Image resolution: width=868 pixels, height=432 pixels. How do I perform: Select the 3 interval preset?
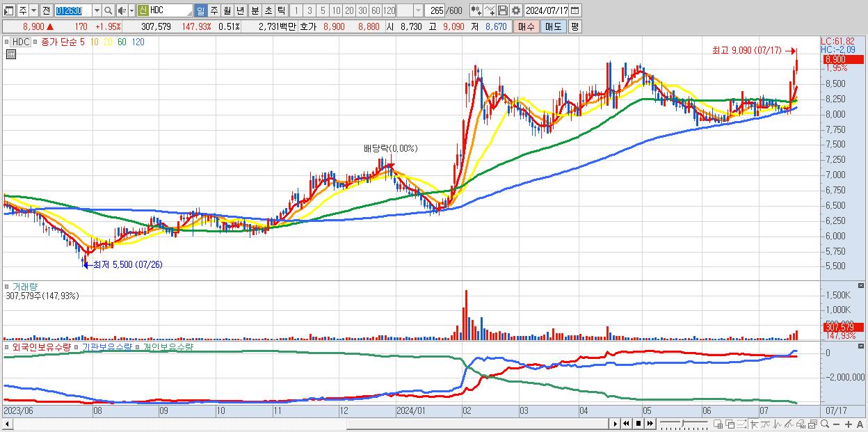310,10
